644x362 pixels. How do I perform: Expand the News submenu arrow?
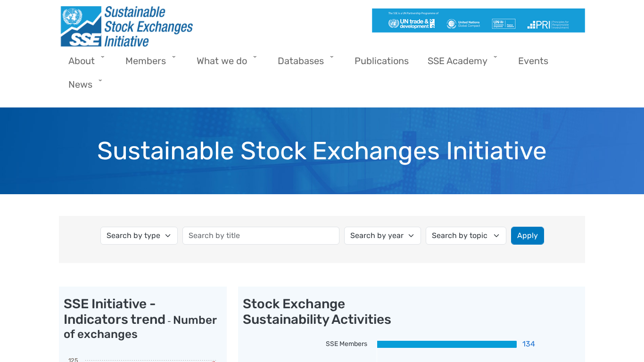coord(100,81)
